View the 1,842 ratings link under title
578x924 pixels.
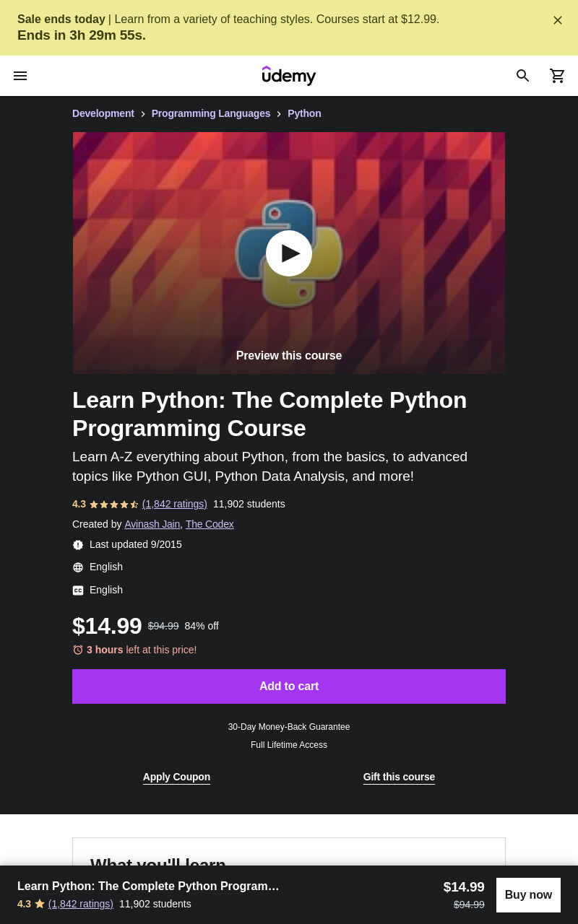(x=175, y=504)
